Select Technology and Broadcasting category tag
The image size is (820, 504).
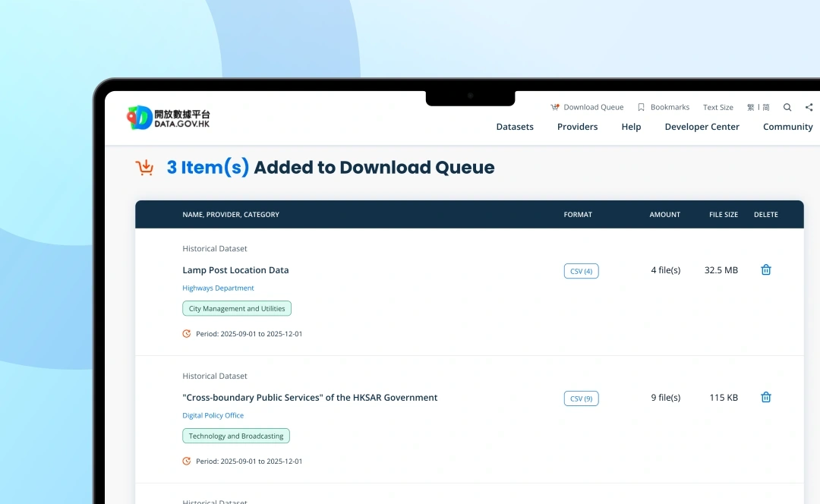236,436
